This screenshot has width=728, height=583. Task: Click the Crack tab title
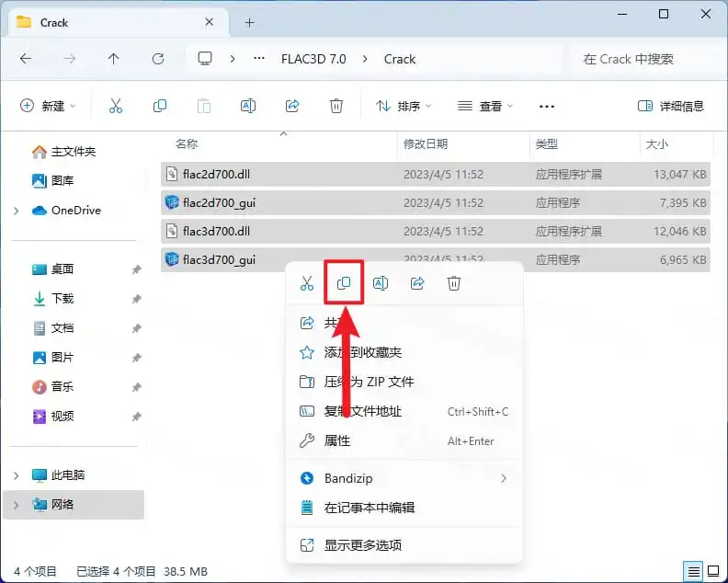click(54, 22)
